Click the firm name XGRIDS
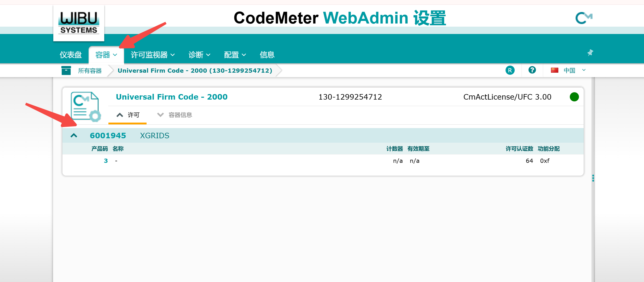Screen dimensions: 644x282 (x=155, y=135)
